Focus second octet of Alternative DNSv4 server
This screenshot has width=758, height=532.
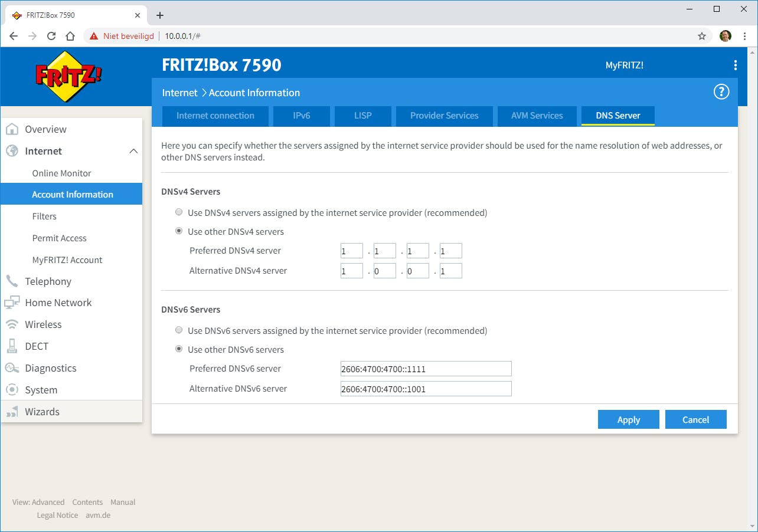pos(385,271)
